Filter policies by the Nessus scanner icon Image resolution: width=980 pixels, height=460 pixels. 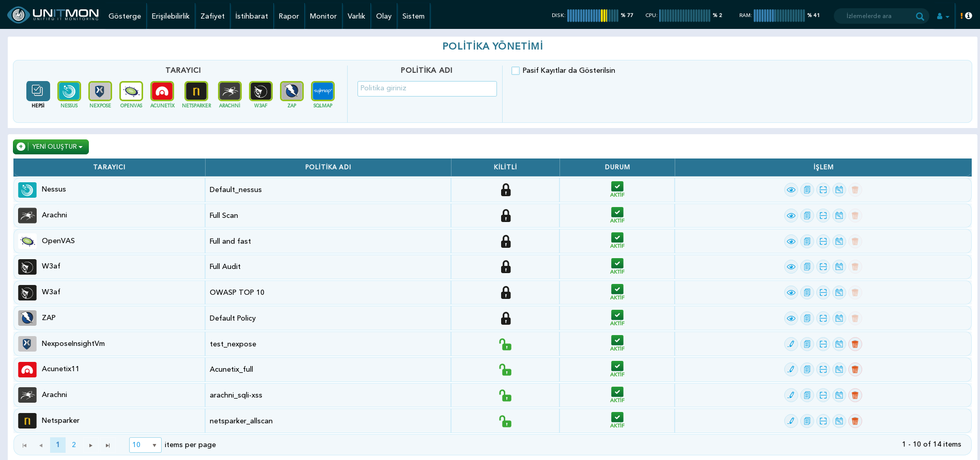click(69, 91)
